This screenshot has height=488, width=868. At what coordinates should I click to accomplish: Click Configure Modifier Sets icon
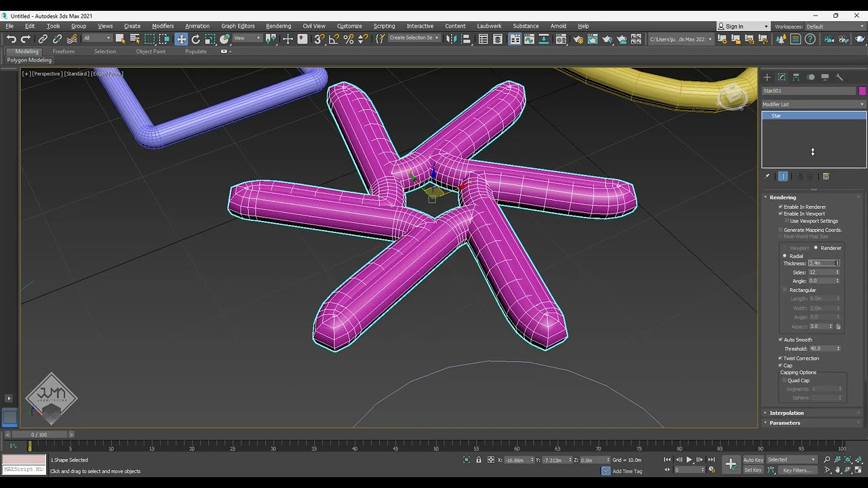point(826,176)
